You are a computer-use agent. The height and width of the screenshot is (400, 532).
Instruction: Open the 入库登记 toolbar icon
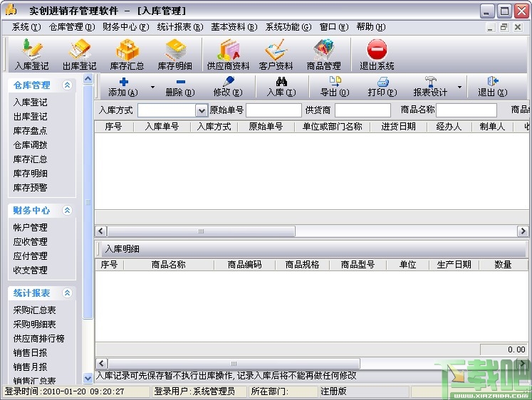[32, 50]
